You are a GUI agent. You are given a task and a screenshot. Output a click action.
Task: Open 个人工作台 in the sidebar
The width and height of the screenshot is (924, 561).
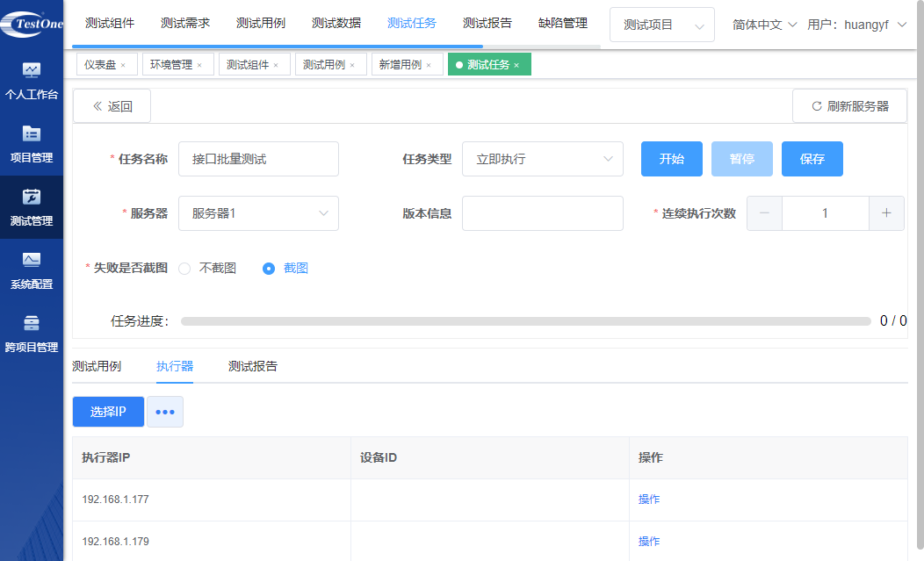pyautogui.click(x=32, y=81)
